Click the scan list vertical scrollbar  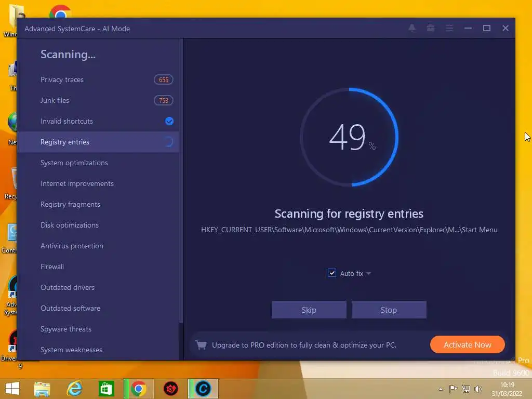point(181,181)
